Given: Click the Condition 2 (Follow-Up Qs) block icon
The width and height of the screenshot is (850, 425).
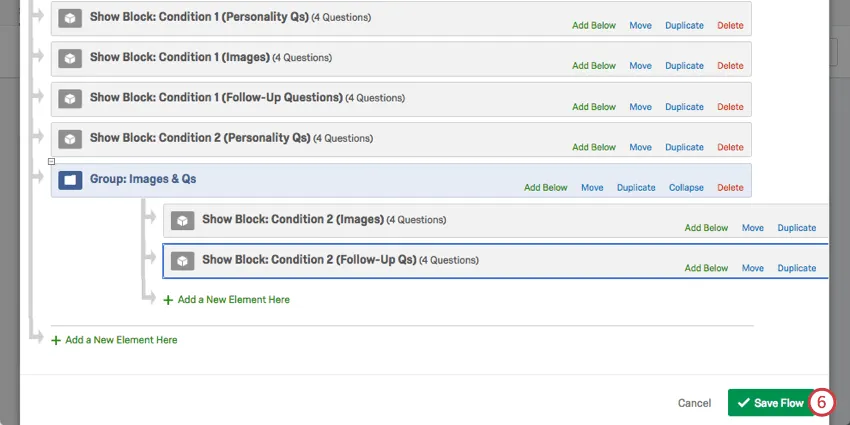Looking at the screenshot, I should 181,261.
